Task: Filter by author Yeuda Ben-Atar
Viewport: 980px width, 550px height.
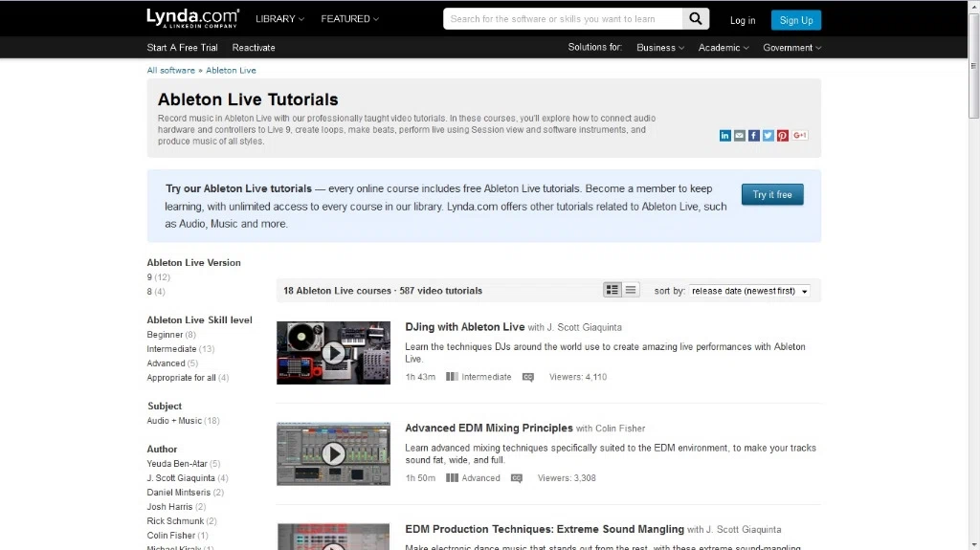Action: tap(183, 464)
